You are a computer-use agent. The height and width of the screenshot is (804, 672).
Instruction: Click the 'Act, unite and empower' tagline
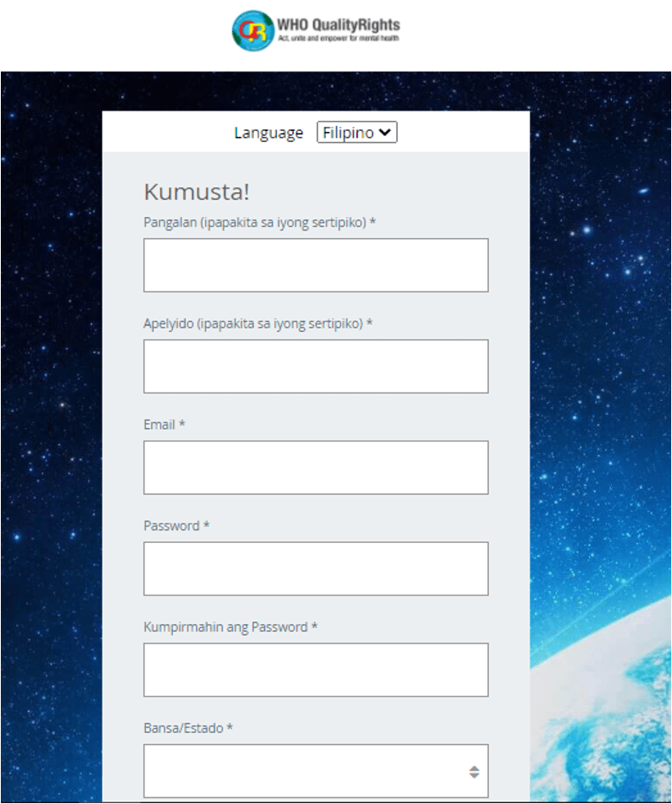click(339, 39)
